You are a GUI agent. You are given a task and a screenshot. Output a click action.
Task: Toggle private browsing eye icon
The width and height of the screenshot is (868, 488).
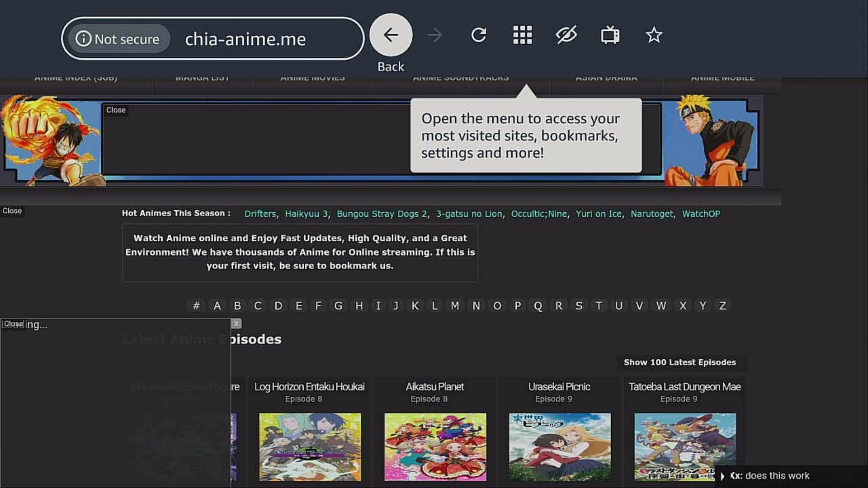(x=566, y=35)
